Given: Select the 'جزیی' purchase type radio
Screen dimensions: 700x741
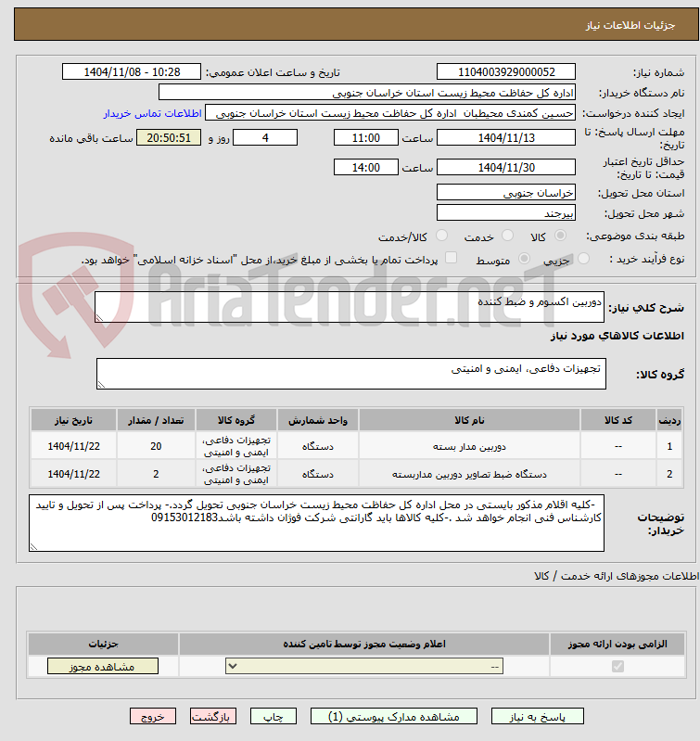Looking at the screenshot, I should point(583,259).
